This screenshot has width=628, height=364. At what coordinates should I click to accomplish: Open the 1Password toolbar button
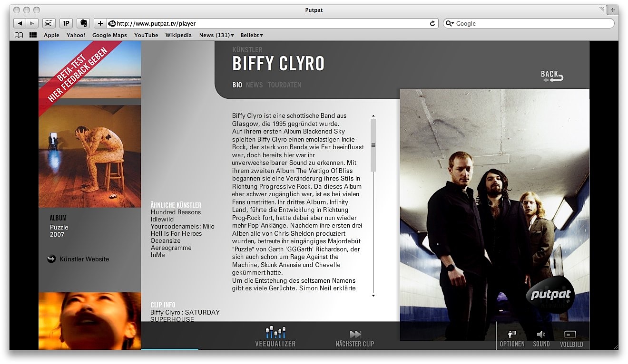click(66, 23)
